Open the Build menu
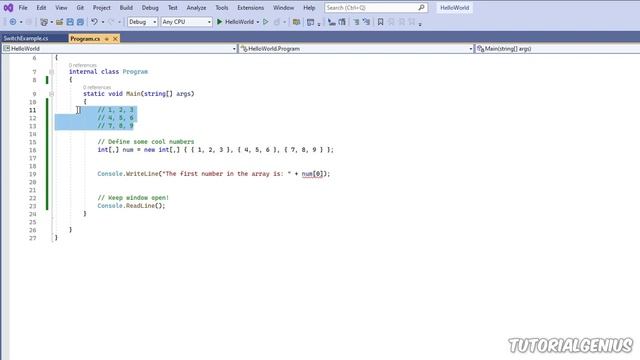640x360 pixels. pos(126,8)
